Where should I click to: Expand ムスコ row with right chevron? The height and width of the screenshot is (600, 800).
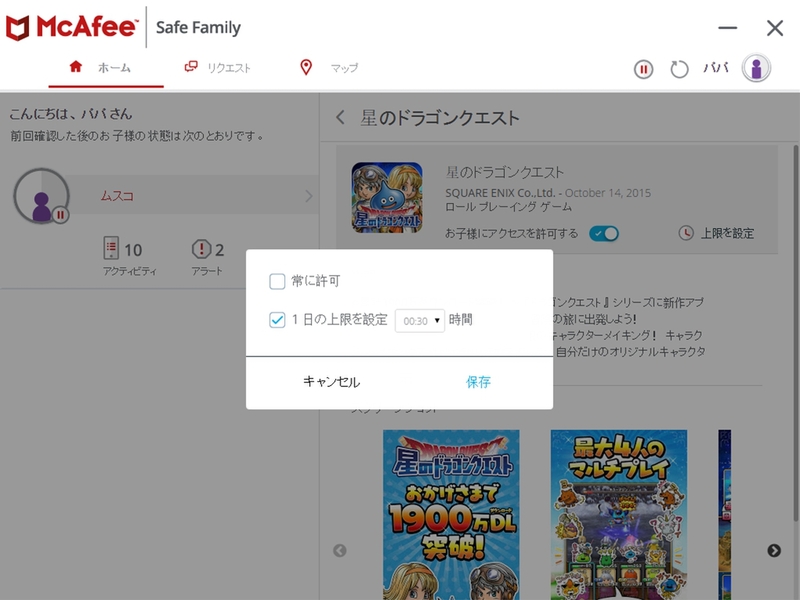[x=308, y=196]
